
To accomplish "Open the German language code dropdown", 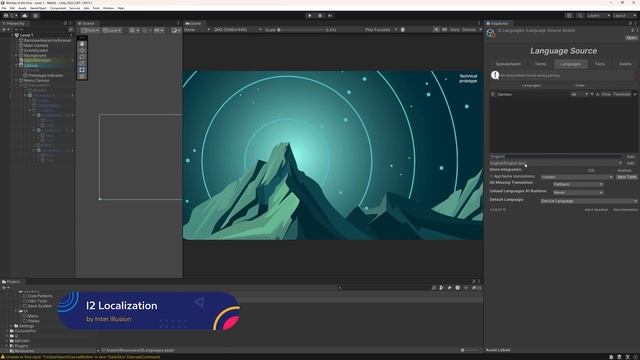I will (579, 94).
